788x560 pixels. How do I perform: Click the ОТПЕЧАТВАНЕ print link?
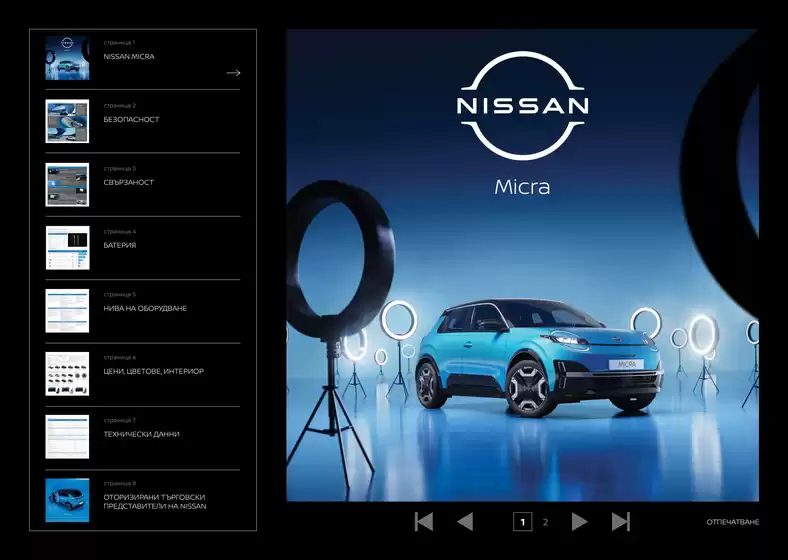coord(732,522)
